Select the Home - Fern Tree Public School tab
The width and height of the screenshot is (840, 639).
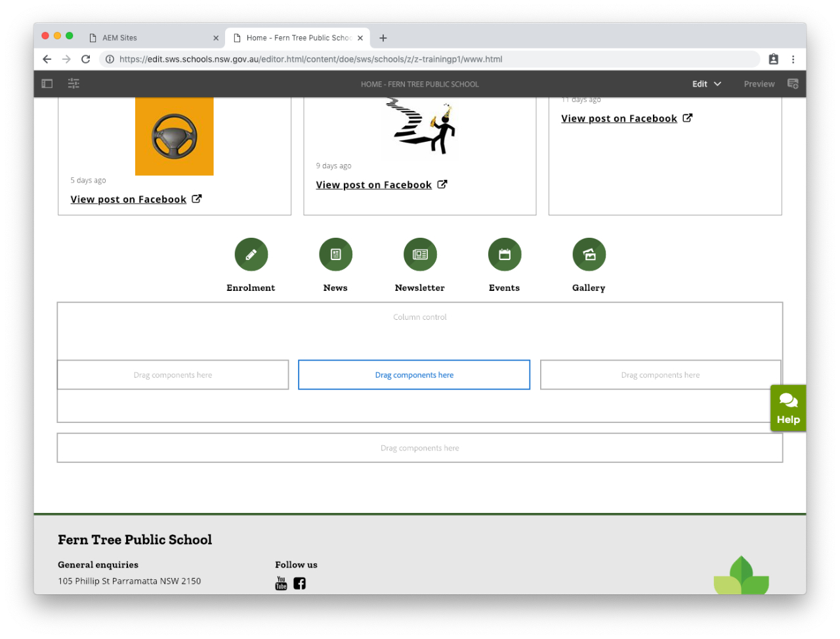(299, 38)
